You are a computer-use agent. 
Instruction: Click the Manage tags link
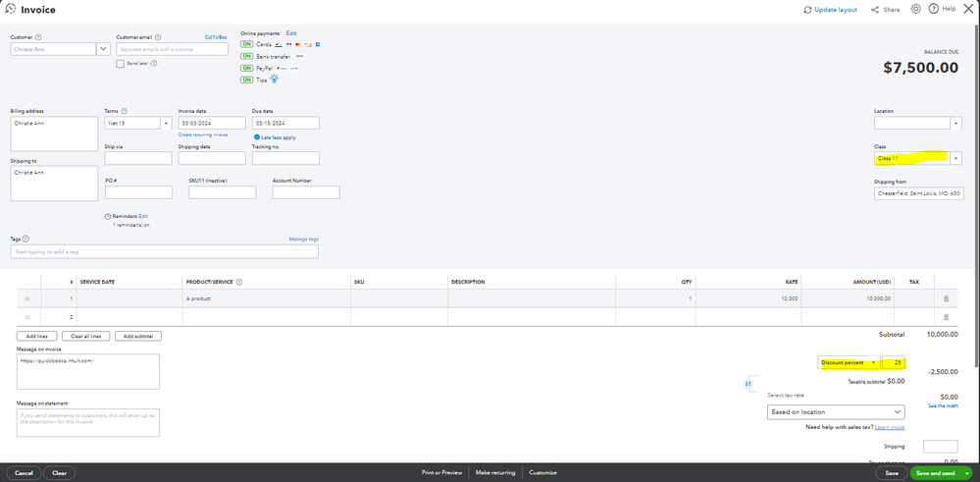(x=304, y=239)
